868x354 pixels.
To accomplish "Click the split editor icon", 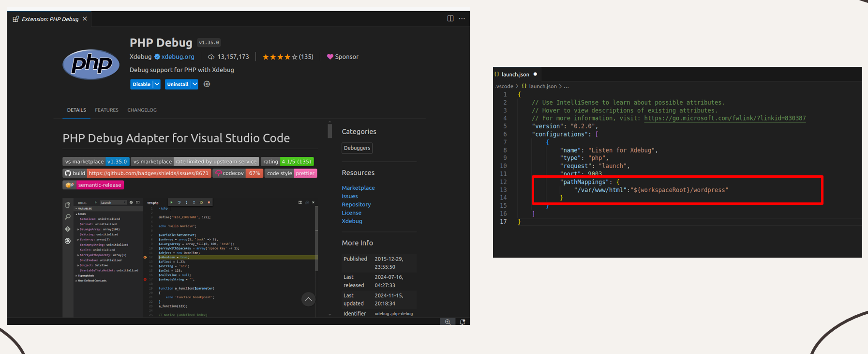I will point(450,18).
